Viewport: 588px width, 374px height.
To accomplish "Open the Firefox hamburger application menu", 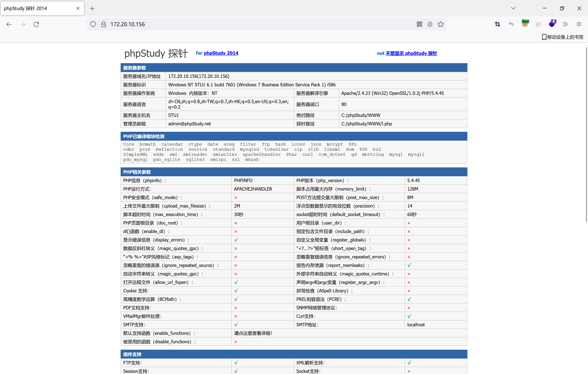I will 579,24.
